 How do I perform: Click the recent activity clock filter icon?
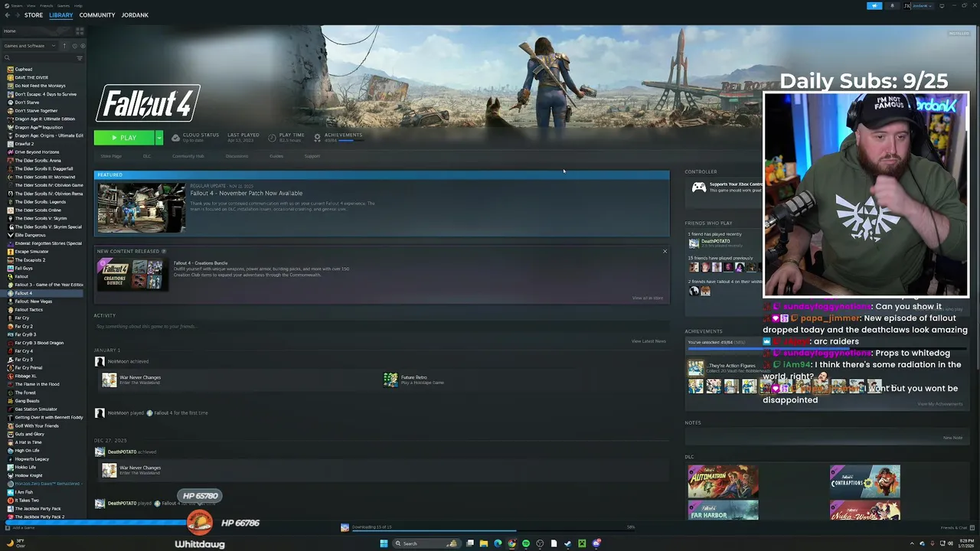point(74,45)
